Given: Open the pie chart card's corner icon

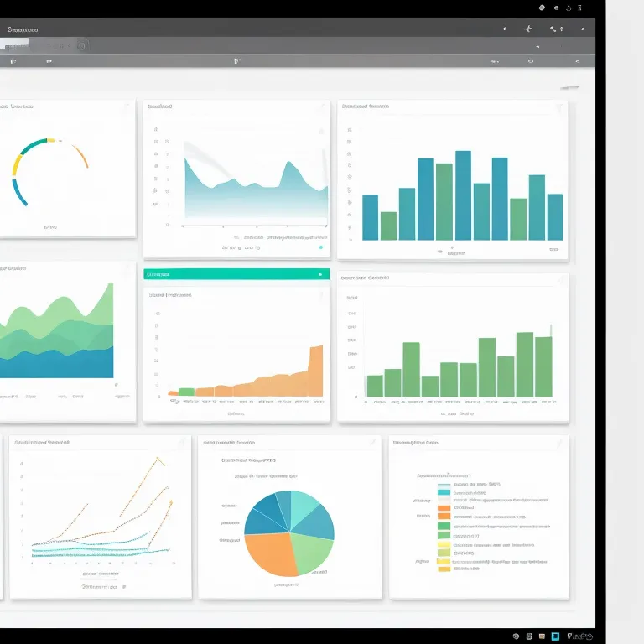Looking at the screenshot, I should [372, 443].
